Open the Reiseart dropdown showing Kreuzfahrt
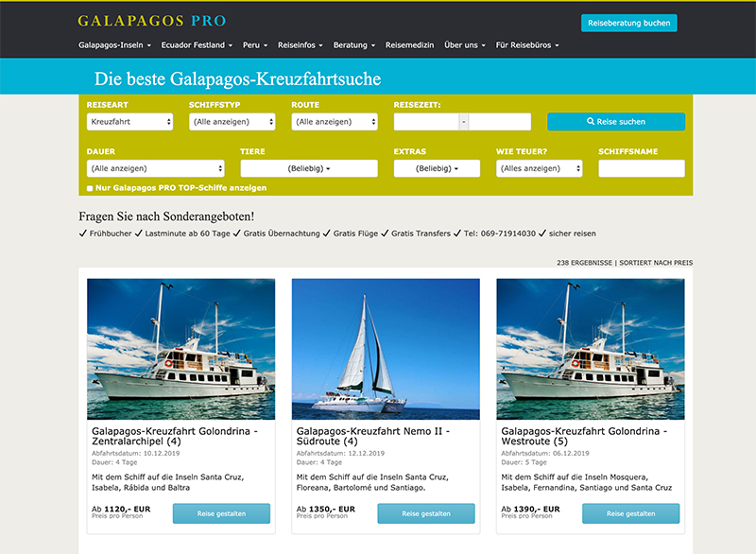This screenshot has height=554, width=756. pos(129,121)
